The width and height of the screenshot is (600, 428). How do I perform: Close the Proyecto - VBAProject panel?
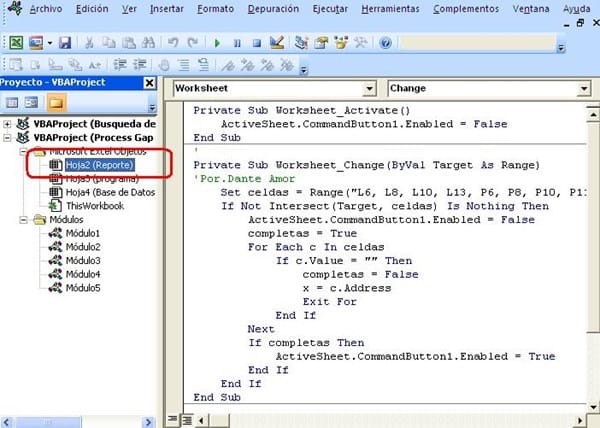point(150,83)
